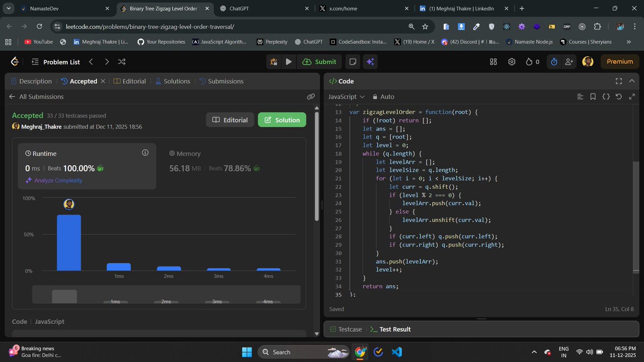Open the notes sticky icon beside Submit
The width and height of the screenshot is (644, 362).
point(352,62)
